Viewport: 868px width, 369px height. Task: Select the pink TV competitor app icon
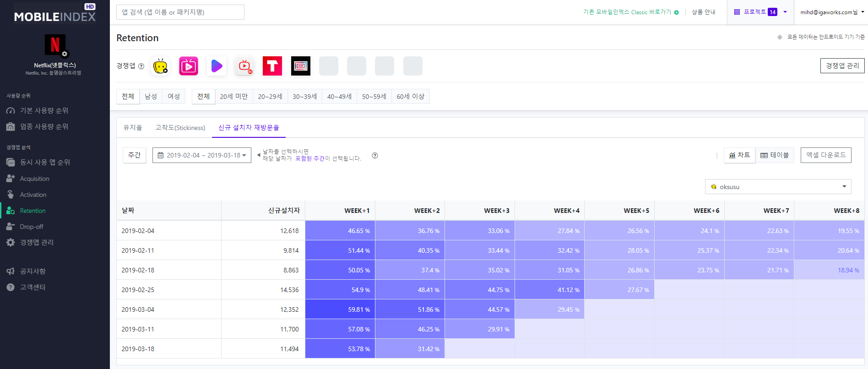(x=189, y=66)
